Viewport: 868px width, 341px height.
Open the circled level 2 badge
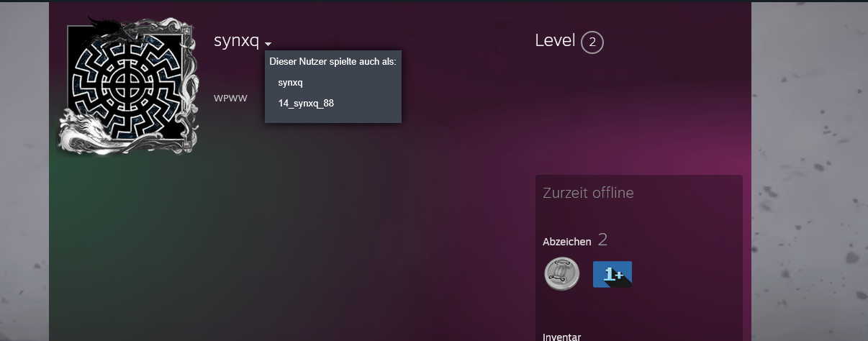[x=592, y=42]
